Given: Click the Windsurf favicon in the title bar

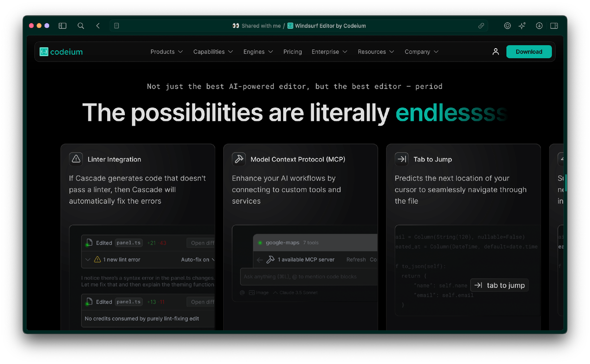Looking at the screenshot, I should [x=291, y=26].
